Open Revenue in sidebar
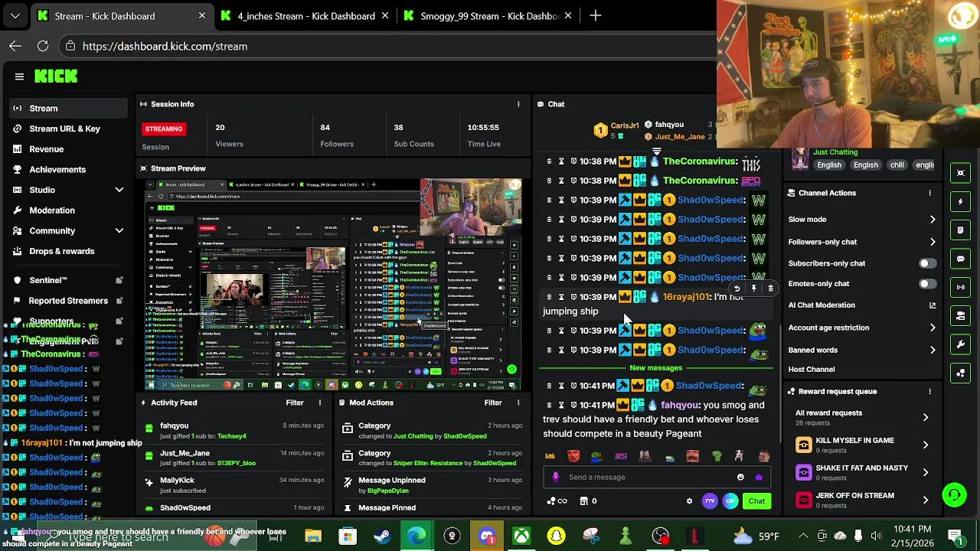This screenshot has height=551, width=980. click(46, 149)
